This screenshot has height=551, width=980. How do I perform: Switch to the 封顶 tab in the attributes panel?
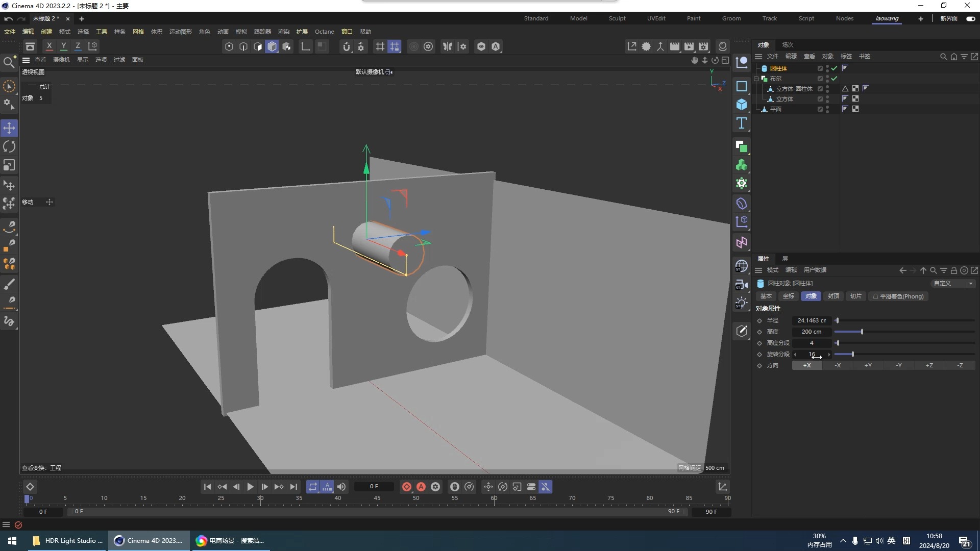833,296
